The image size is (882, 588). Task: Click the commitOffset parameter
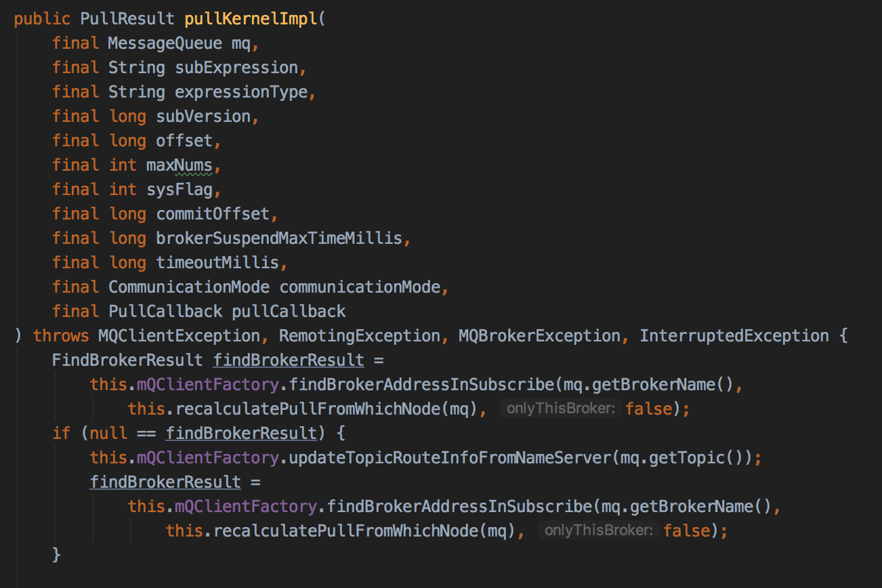213,214
